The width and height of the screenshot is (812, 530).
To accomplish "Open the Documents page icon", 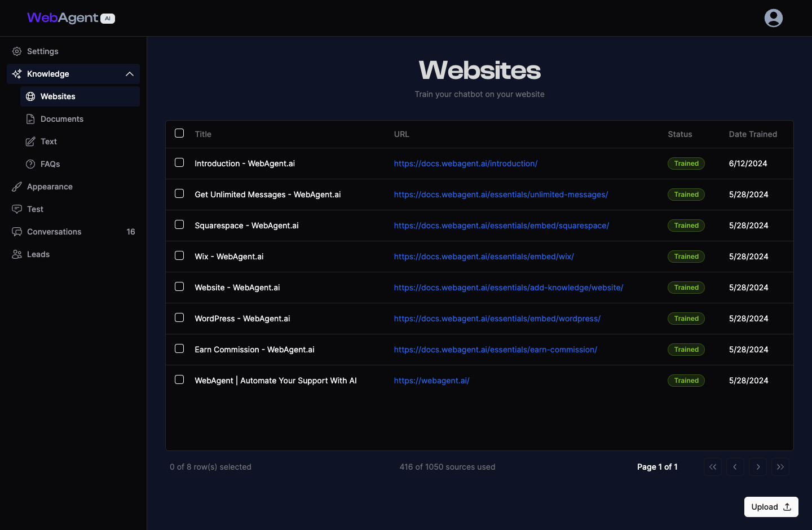I will (29, 119).
